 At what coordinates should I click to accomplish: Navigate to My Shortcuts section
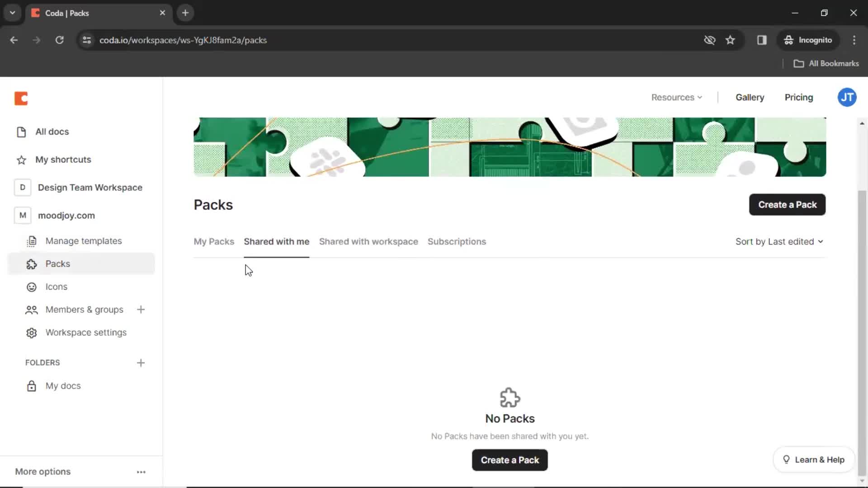click(63, 159)
